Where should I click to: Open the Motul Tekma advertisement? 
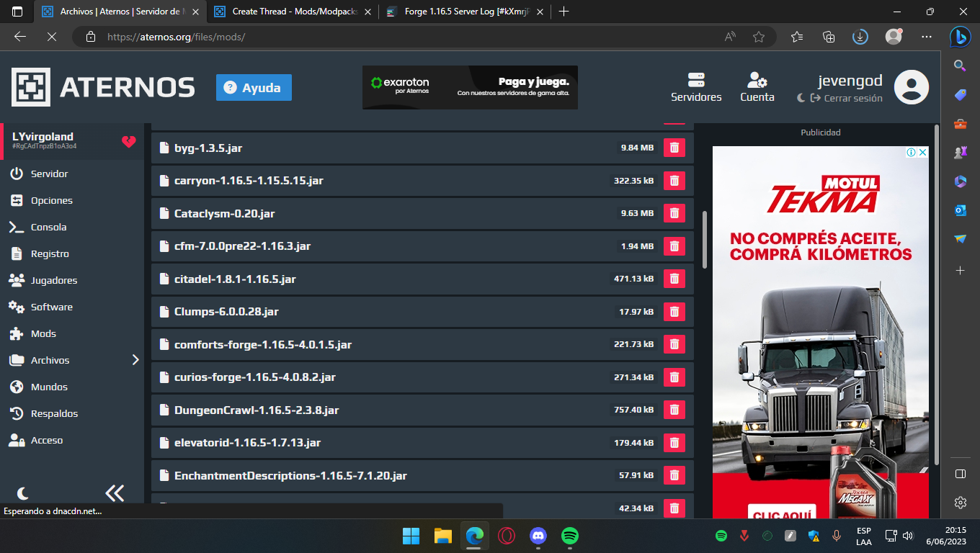(821, 332)
